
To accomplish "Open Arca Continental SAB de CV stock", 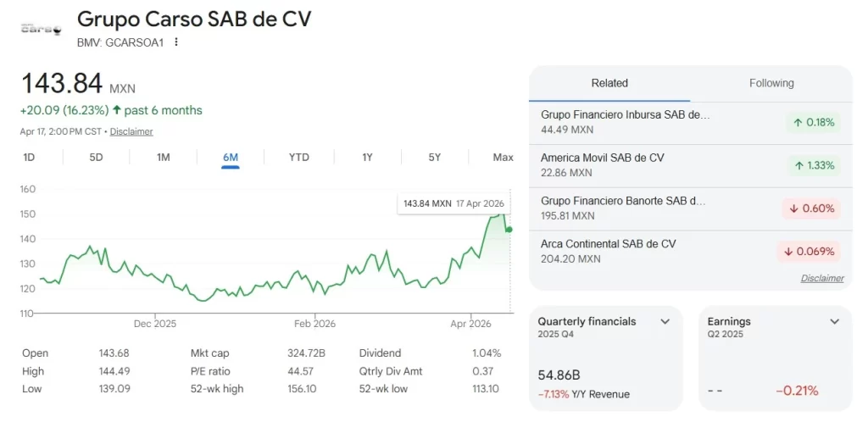I will [x=608, y=244].
